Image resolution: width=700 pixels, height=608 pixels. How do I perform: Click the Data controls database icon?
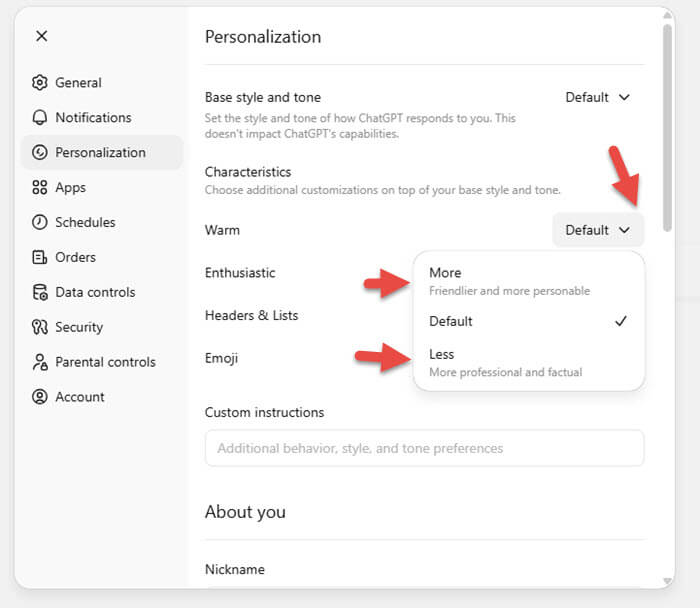click(40, 293)
